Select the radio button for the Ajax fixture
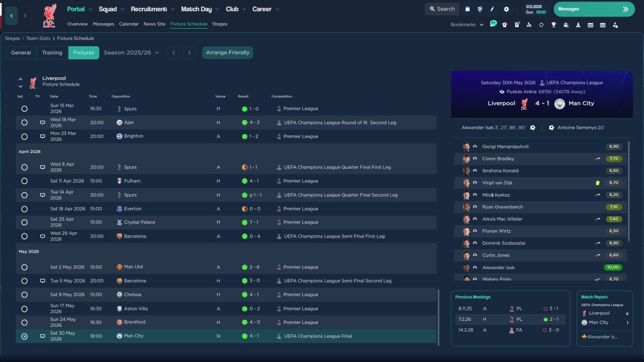 click(25, 123)
